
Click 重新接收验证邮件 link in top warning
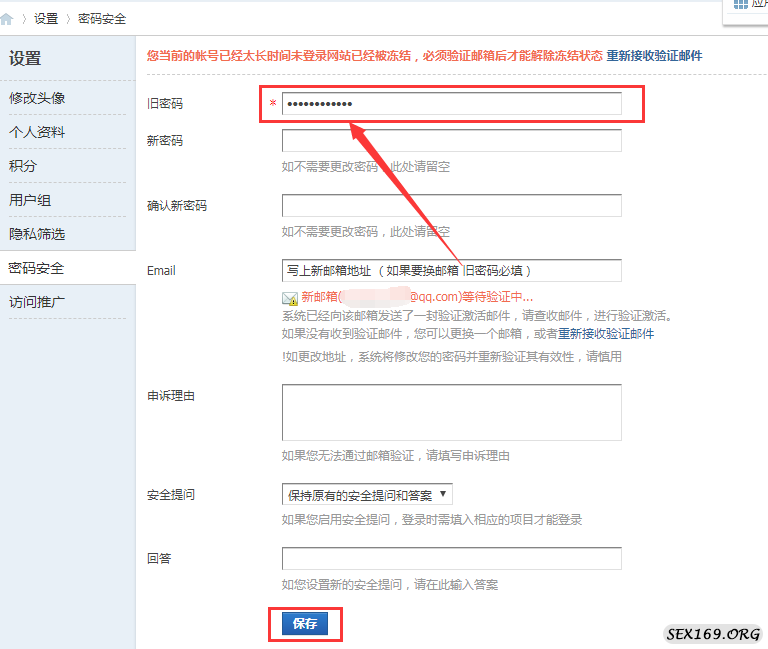[654, 56]
